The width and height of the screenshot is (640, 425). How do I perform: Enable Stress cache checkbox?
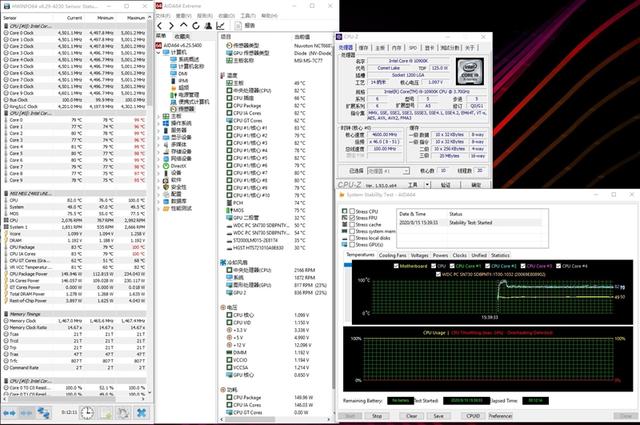pyautogui.click(x=351, y=225)
